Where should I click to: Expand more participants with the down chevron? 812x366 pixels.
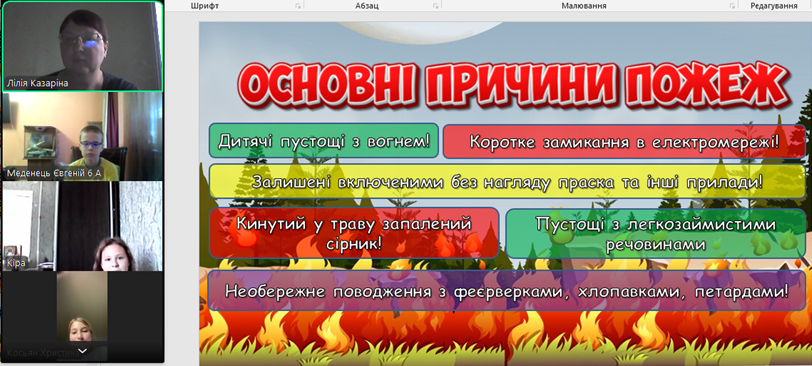pos(82,350)
